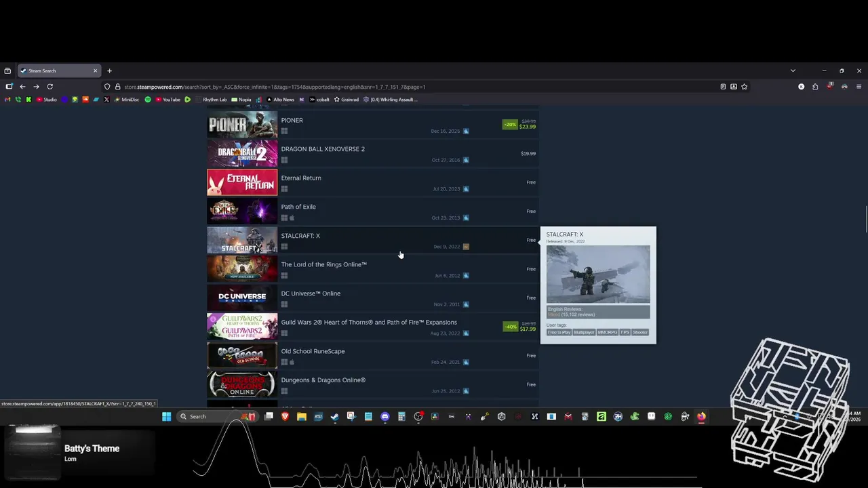This screenshot has height=488, width=868.
Task: Open DRAGON BALL XENOVERSE 2 result
Action: coord(372,154)
